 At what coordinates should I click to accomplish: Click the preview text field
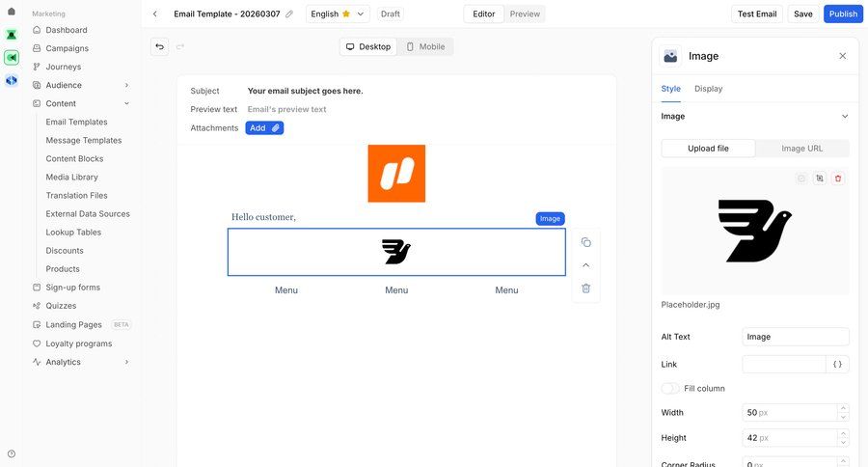286,109
